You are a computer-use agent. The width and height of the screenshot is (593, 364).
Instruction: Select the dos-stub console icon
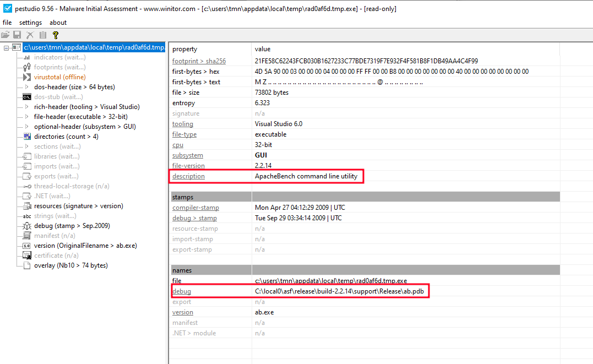coord(26,96)
